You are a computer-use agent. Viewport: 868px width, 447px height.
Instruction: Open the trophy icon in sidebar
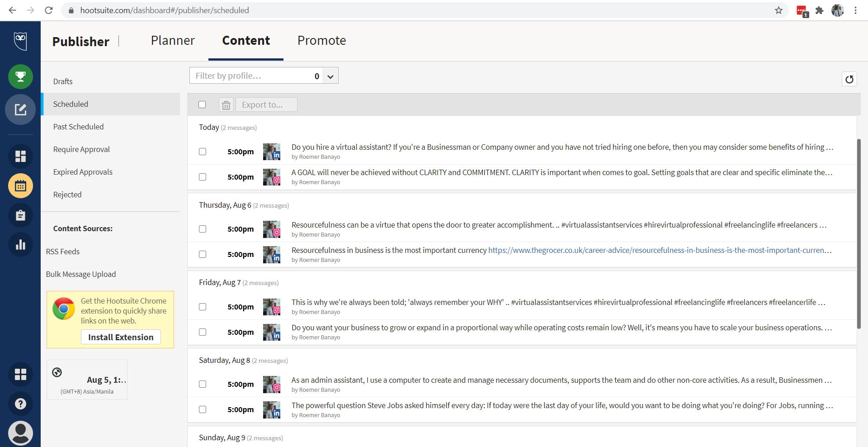pos(20,76)
